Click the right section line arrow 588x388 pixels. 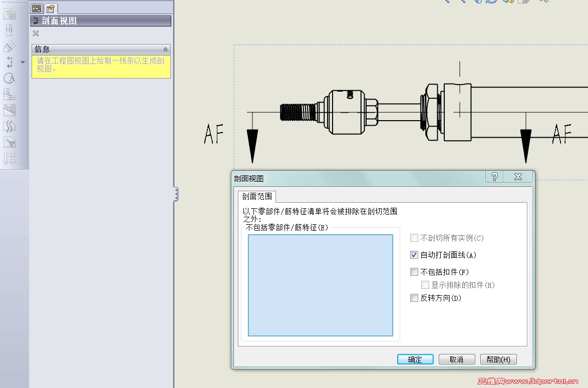526,146
